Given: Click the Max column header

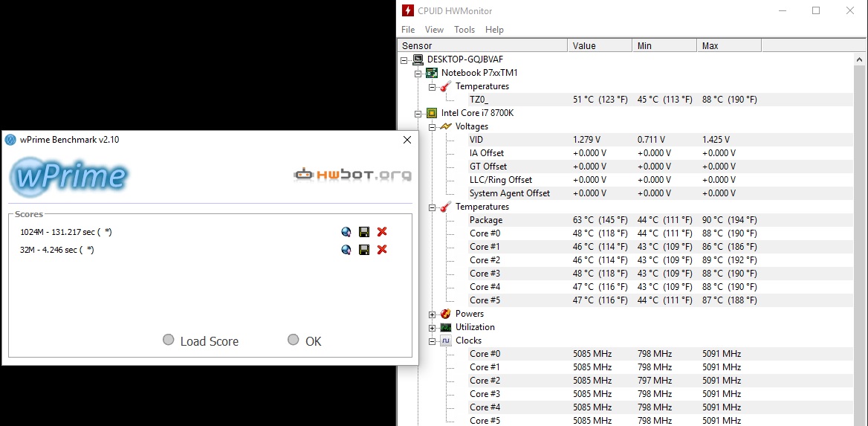Looking at the screenshot, I should pyautogui.click(x=729, y=45).
